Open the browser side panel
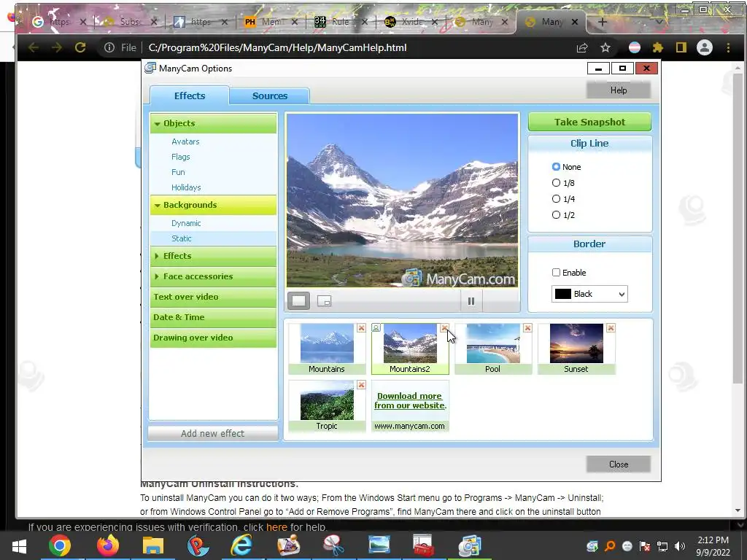The height and width of the screenshot is (560, 747). 681,47
